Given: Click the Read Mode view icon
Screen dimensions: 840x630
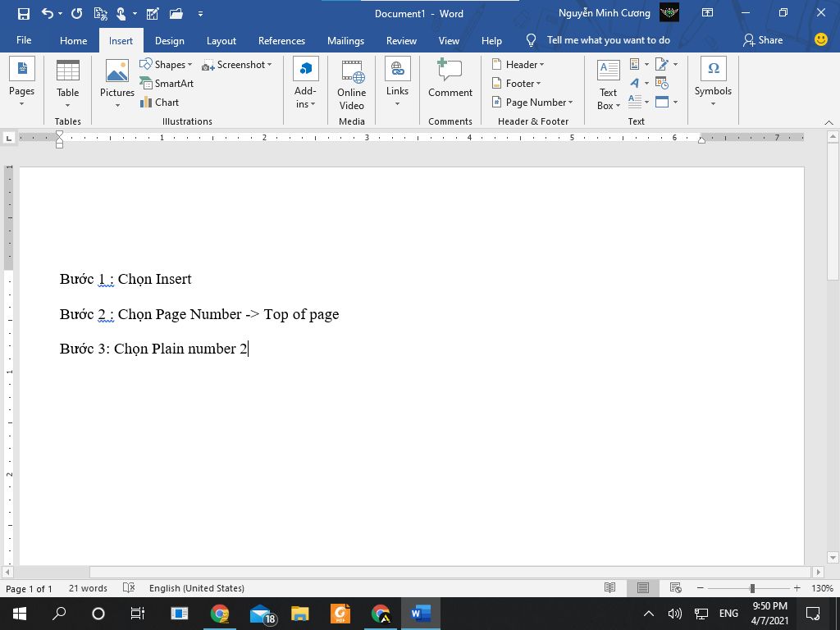Looking at the screenshot, I should [609, 587].
